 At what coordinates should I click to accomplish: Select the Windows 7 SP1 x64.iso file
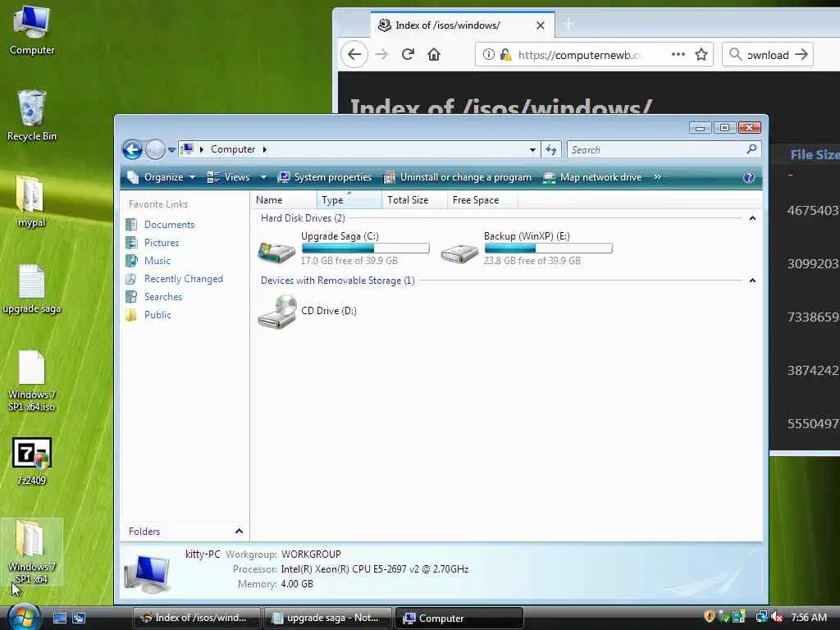(x=32, y=381)
